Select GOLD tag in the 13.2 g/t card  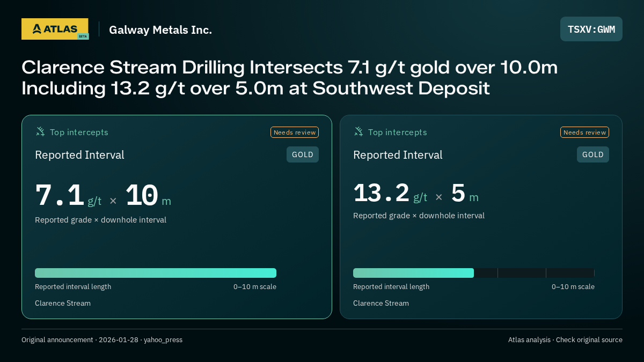[593, 154]
